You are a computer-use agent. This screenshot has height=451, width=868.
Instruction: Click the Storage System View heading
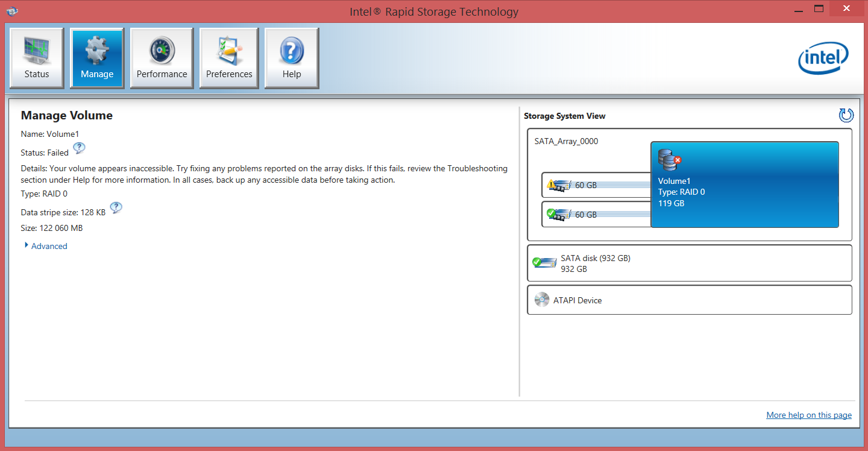565,116
